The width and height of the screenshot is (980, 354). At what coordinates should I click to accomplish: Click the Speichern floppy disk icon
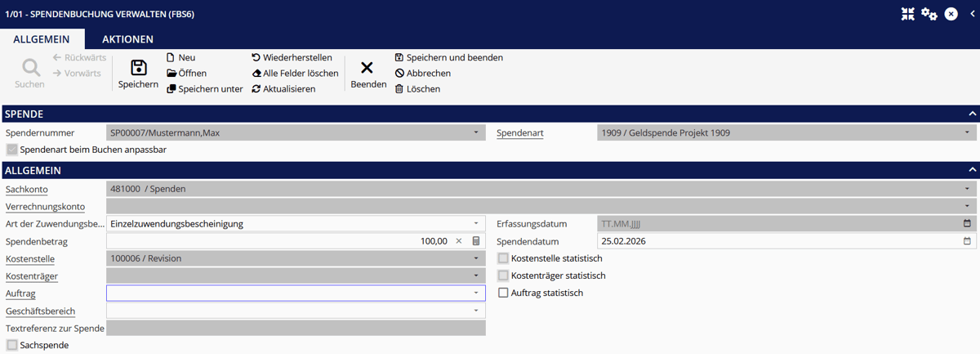(138, 68)
